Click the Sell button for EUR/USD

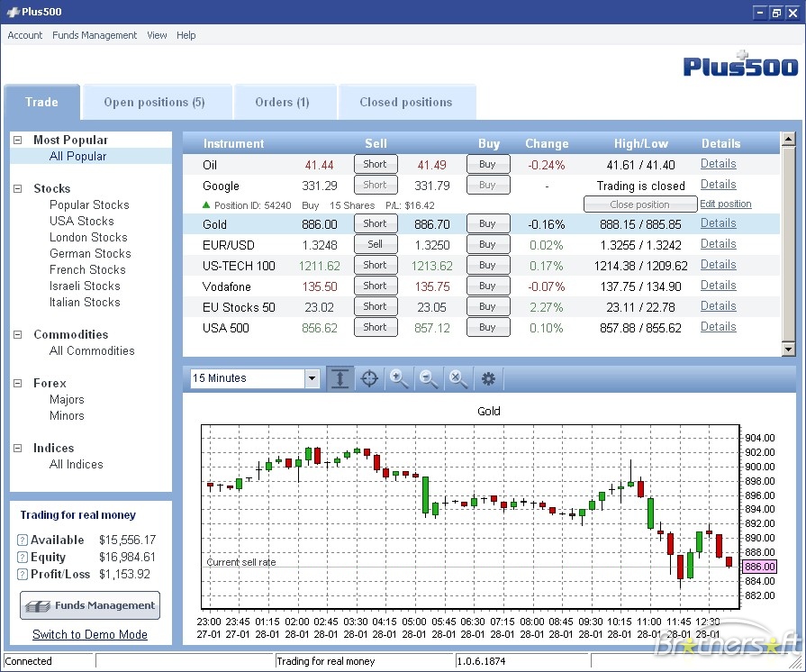[376, 244]
